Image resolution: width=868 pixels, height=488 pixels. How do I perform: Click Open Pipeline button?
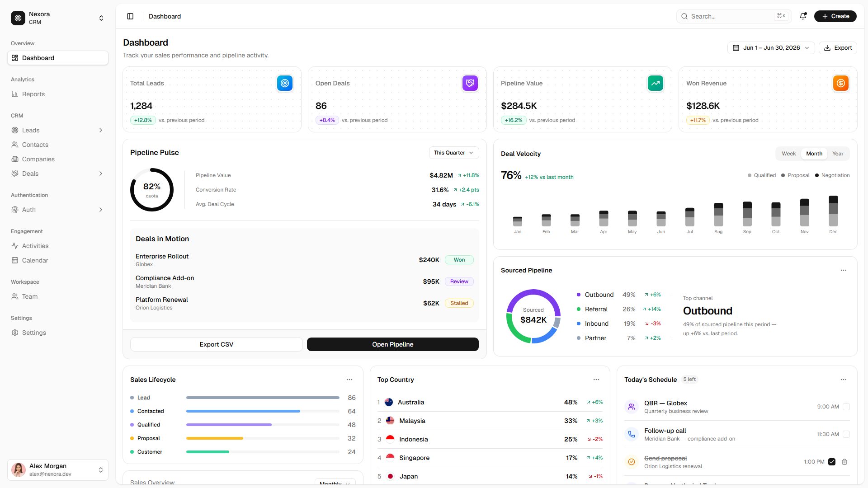click(393, 344)
